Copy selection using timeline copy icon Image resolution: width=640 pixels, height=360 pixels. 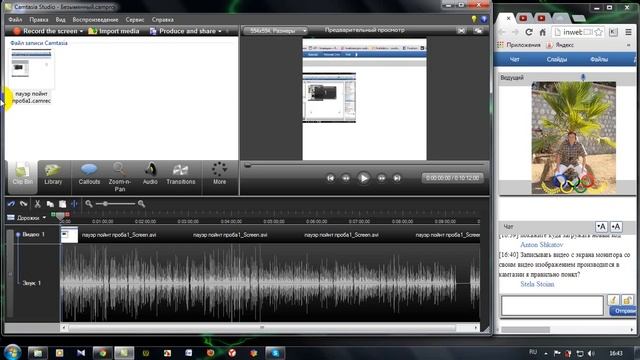50,203
